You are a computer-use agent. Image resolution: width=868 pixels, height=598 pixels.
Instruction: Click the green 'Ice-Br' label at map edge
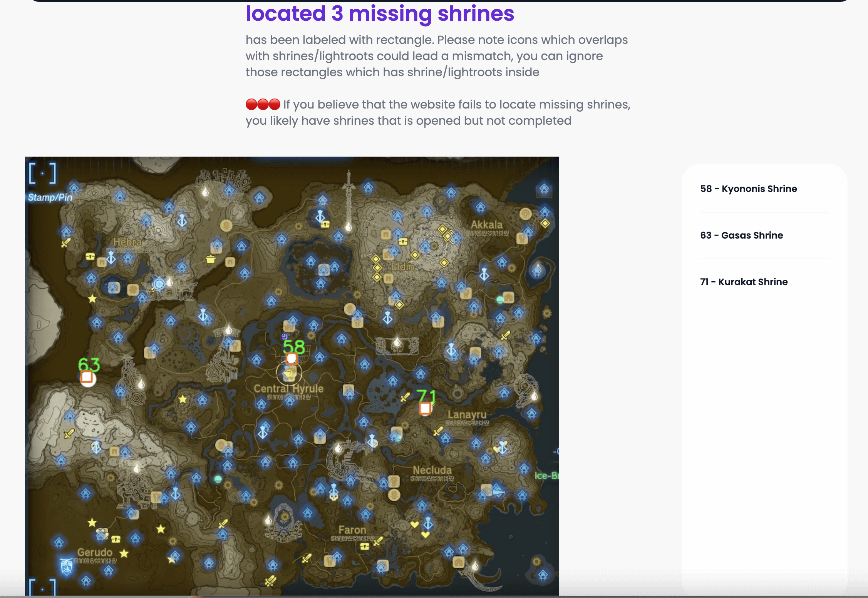[546, 476]
